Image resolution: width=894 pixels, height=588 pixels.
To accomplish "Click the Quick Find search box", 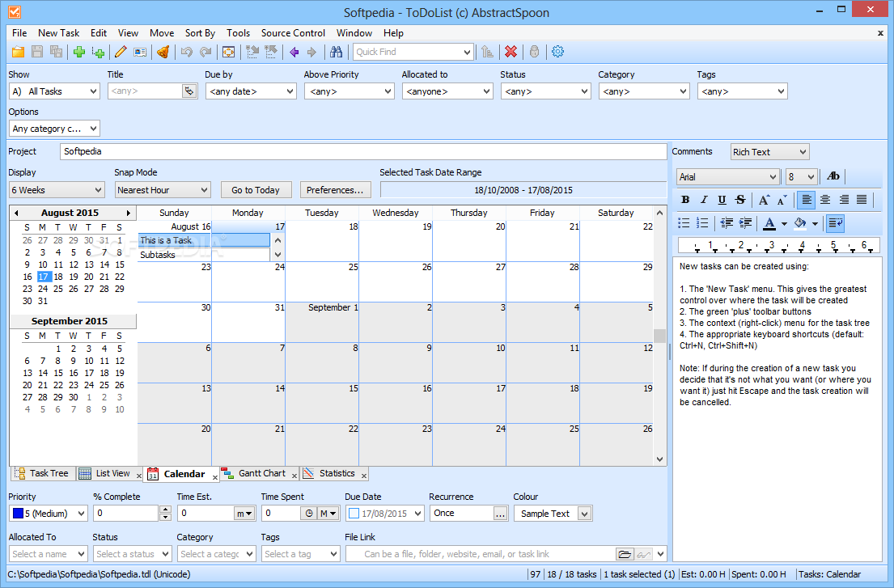I will tap(407, 52).
